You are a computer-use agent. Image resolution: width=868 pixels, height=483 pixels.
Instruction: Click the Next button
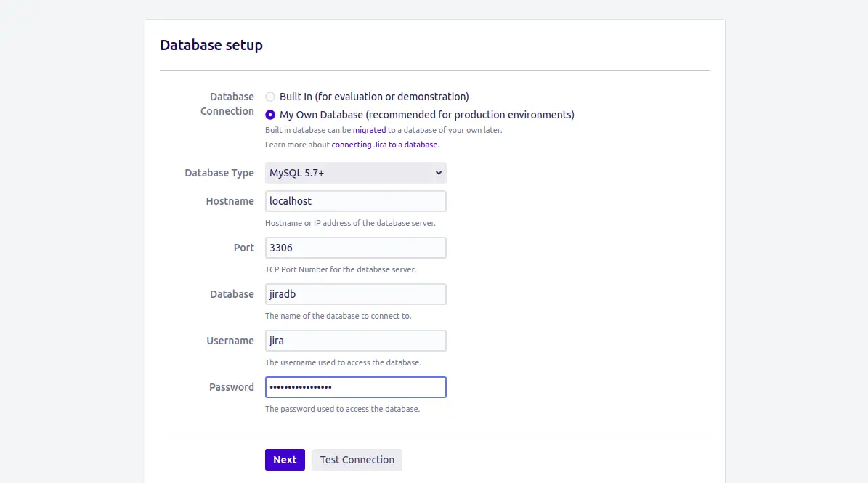(x=285, y=460)
